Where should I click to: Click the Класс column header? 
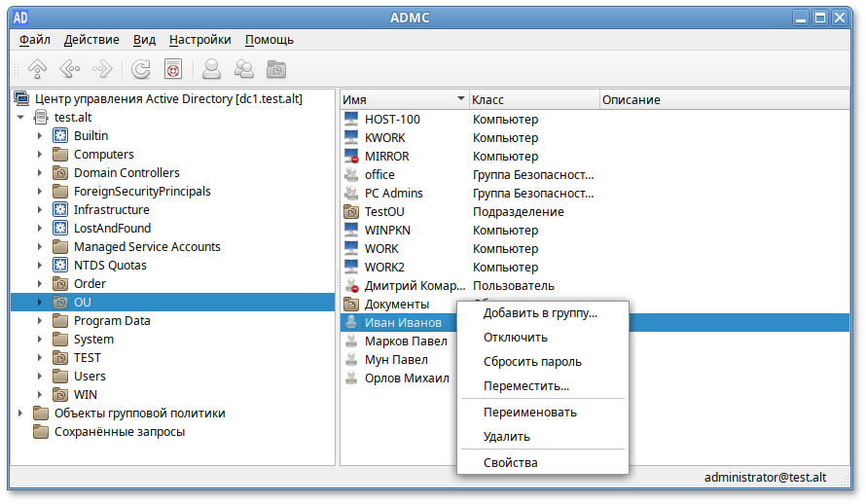click(x=532, y=99)
